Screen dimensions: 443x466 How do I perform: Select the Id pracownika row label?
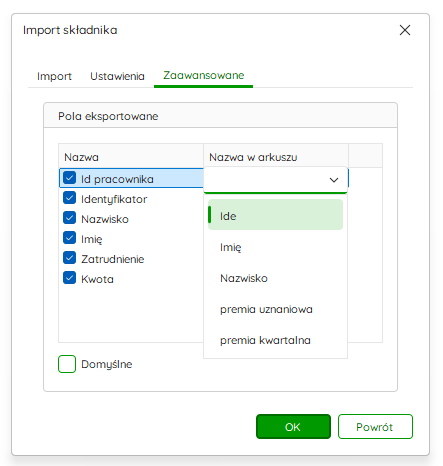pyautogui.click(x=117, y=179)
